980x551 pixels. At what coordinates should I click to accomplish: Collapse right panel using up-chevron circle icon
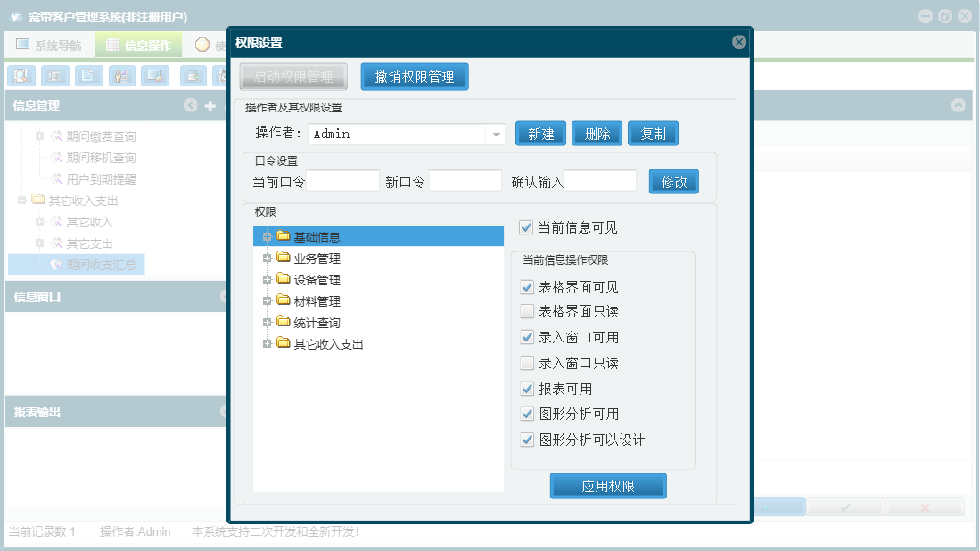pyautogui.click(x=958, y=105)
